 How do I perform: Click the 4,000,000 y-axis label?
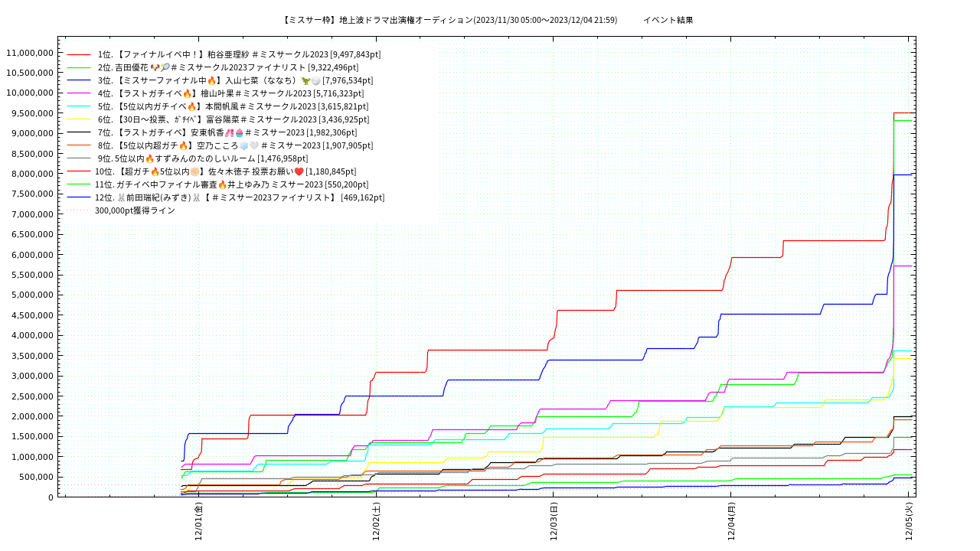(31, 335)
